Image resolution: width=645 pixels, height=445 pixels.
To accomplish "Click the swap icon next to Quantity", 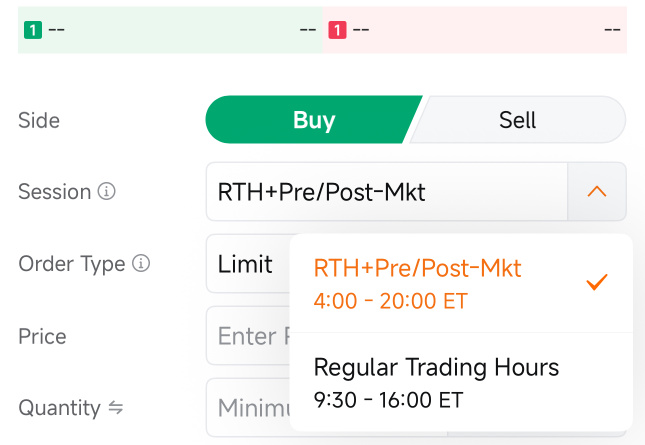I will pos(116,408).
